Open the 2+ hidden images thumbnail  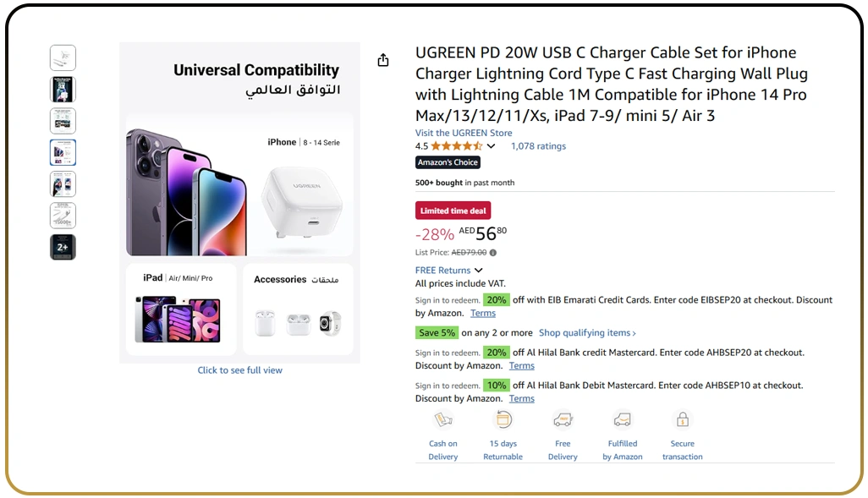pos(63,246)
